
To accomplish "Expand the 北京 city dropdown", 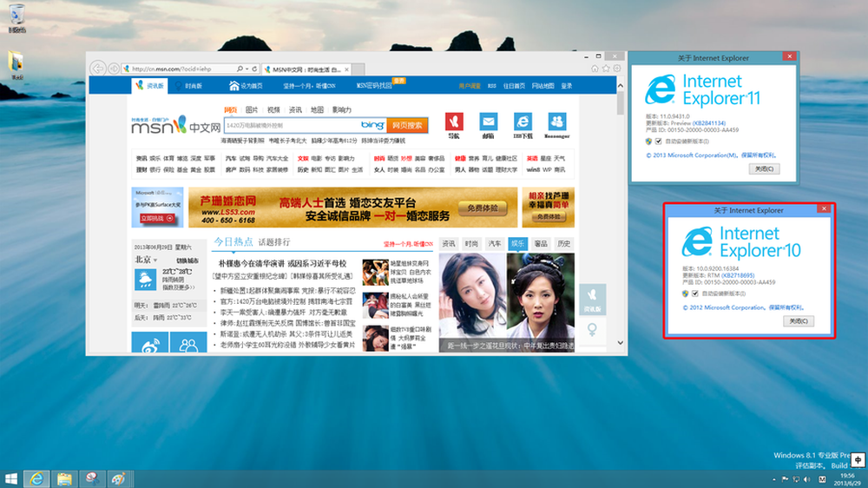I will [155, 260].
